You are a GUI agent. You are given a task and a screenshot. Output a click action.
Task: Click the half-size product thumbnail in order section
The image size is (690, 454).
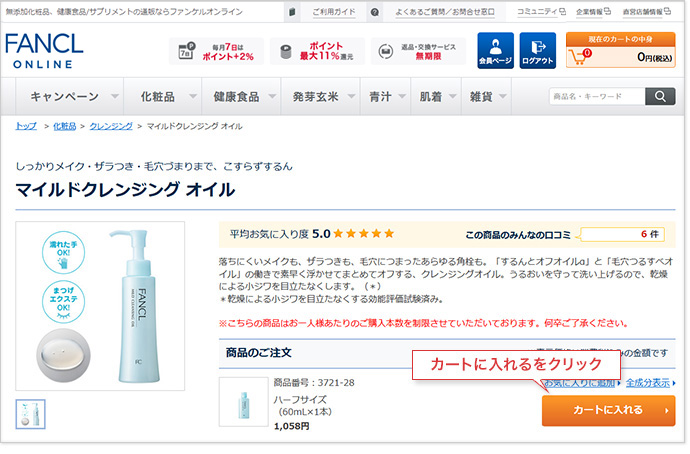[244, 402]
